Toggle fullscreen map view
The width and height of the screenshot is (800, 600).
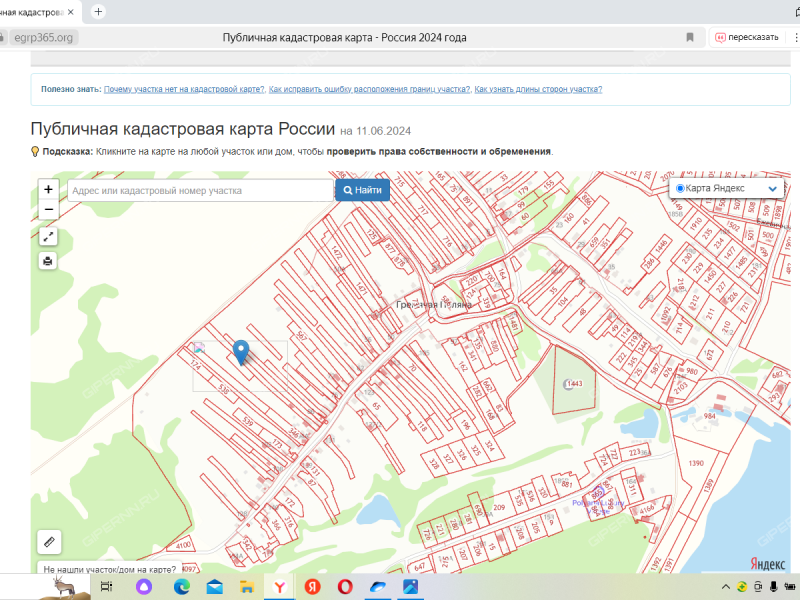pyautogui.click(x=48, y=237)
